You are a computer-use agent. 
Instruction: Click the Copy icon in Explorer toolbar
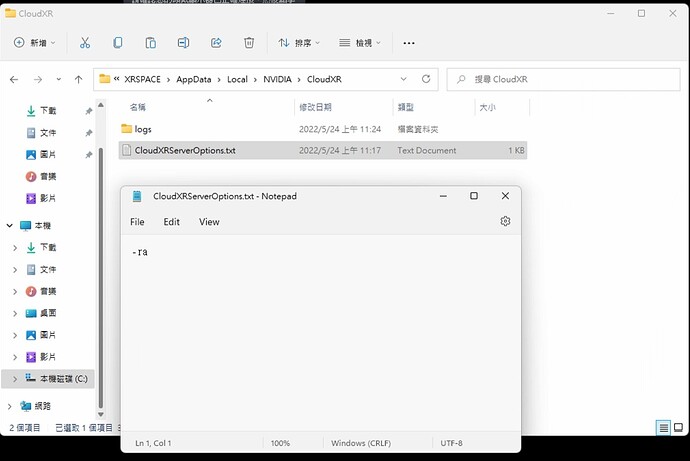point(117,43)
